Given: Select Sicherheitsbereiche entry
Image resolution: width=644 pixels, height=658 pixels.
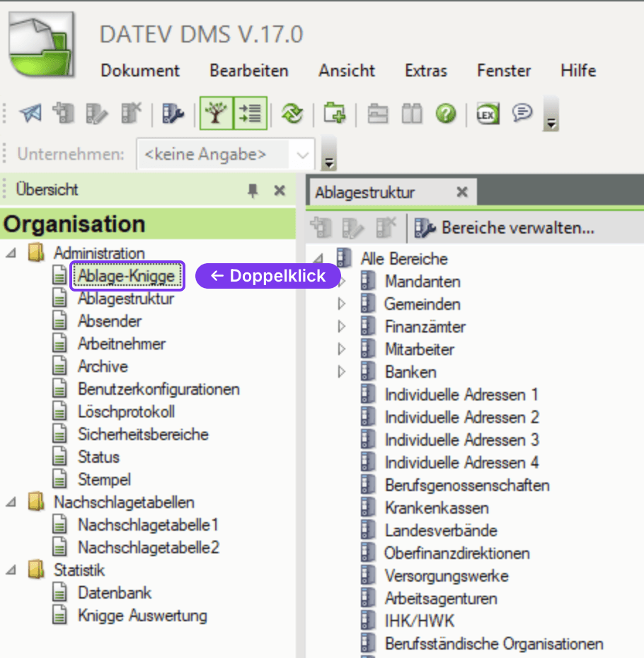Looking at the screenshot, I should (x=143, y=434).
